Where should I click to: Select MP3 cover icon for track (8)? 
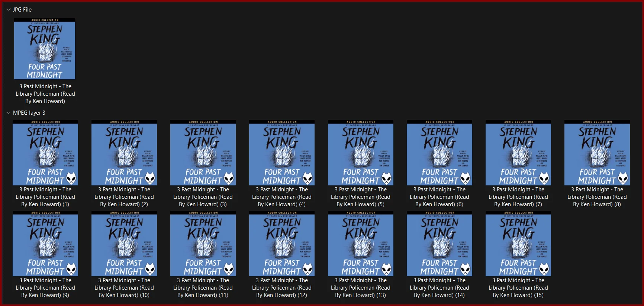(597, 153)
